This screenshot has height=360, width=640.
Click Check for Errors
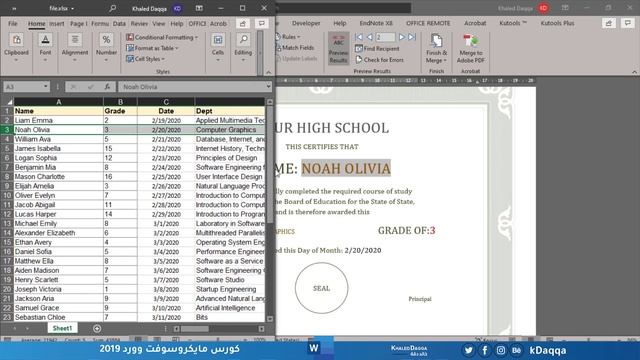click(x=379, y=60)
